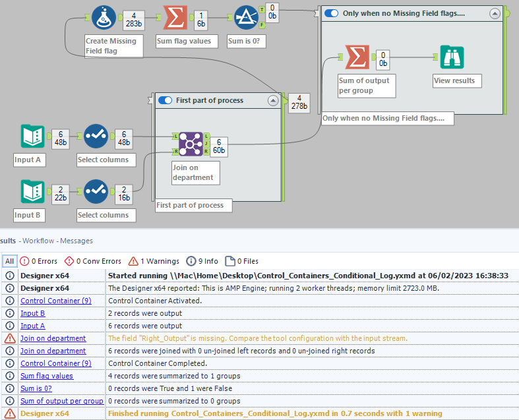Image resolution: width=519 pixels, height=420 pixels.
Task: Open the Sum flag values link in messages
Action: (x=47, y=376)
